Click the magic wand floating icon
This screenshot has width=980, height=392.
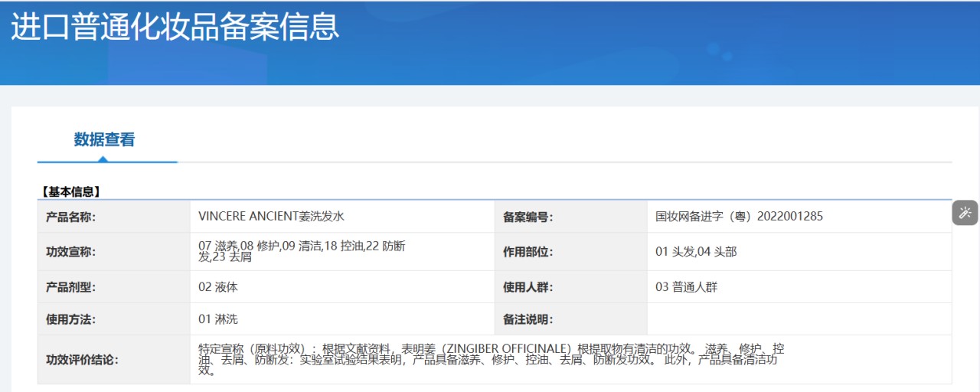coord(965,213)
